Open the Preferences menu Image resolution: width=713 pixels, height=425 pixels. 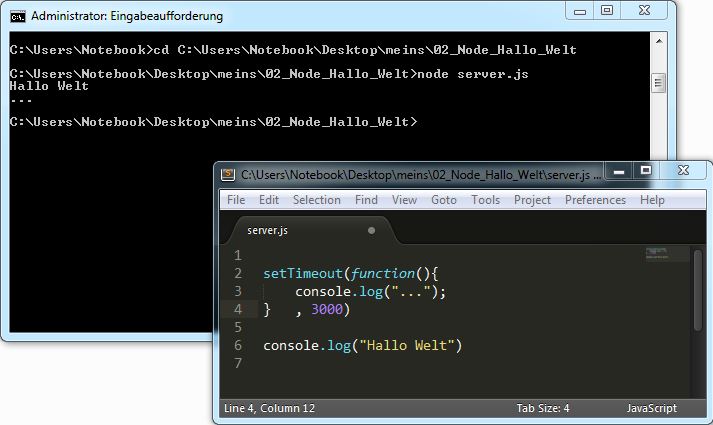pyautogui.click(x=595, y=200)
